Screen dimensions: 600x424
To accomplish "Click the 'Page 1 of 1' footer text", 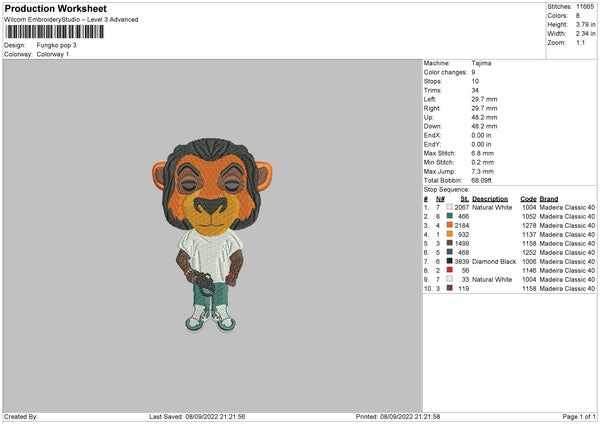I will point(579,417).
